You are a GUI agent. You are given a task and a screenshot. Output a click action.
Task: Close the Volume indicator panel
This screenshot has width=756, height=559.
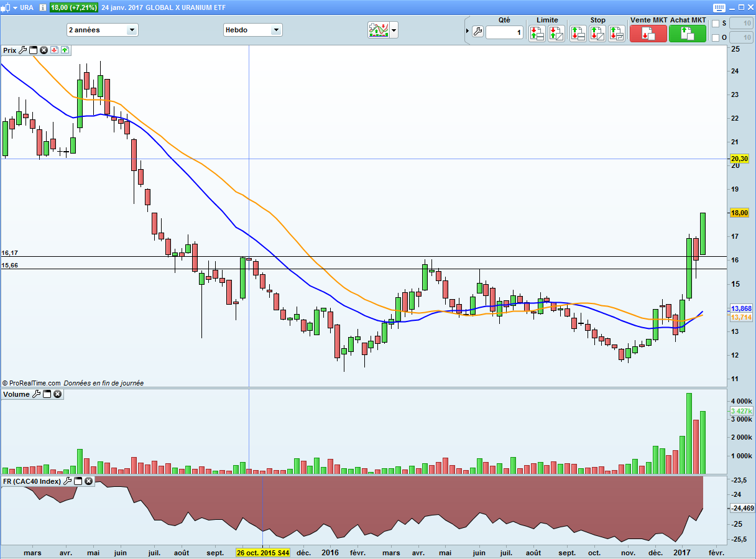[57, 394]
